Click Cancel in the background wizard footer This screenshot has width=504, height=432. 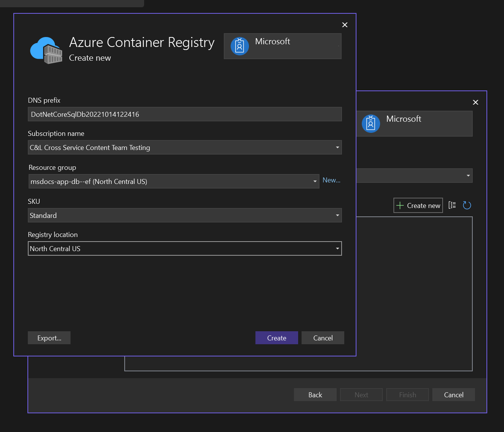point(453,395)
